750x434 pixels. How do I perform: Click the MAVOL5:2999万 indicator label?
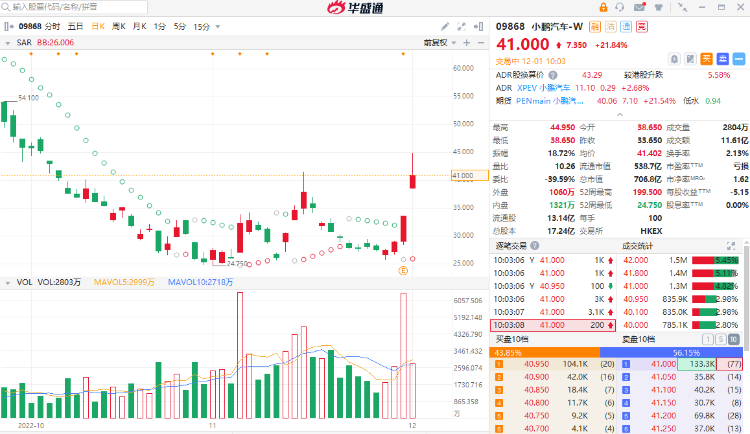point(124,282)
